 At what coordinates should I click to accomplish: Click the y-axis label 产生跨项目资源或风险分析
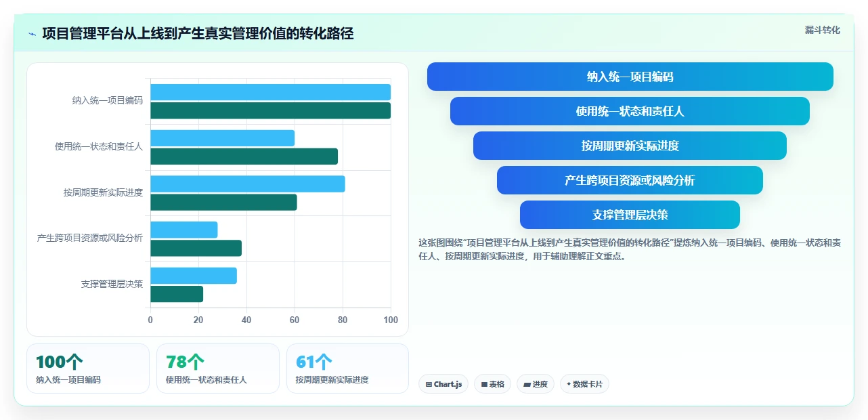(x=90, y=238)
